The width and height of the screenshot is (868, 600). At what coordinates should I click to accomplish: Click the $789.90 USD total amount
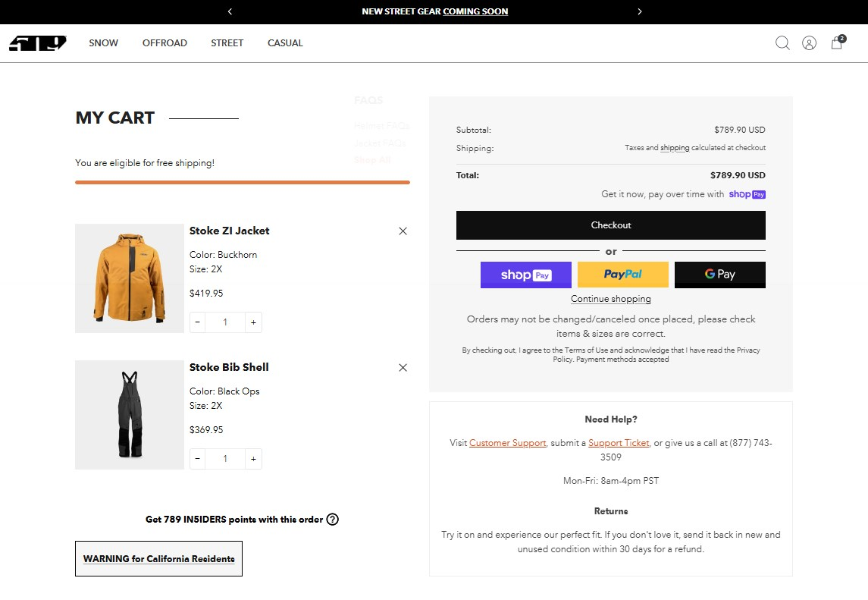[x=738, y=175]
